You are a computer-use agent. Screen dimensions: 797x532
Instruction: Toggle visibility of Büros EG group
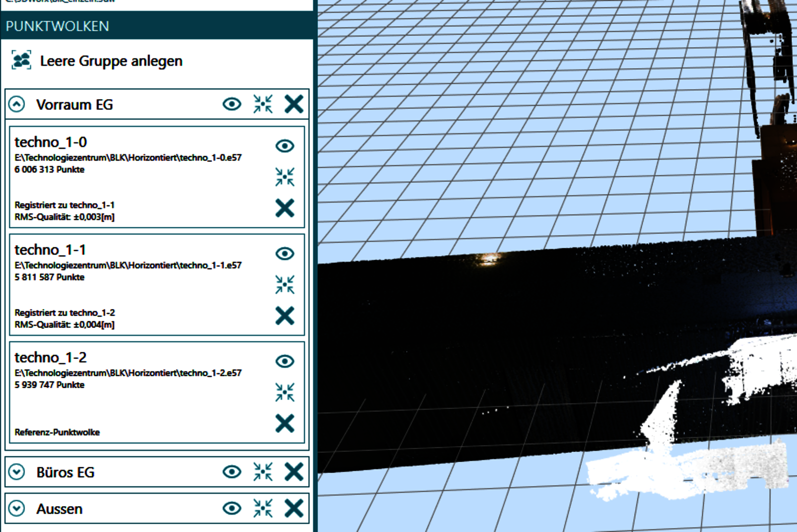pos(232,471)
